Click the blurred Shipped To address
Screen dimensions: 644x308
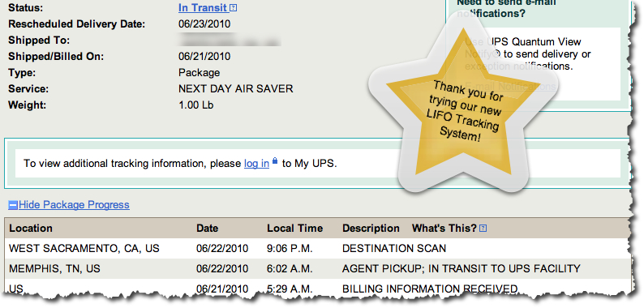pos(230,41)
